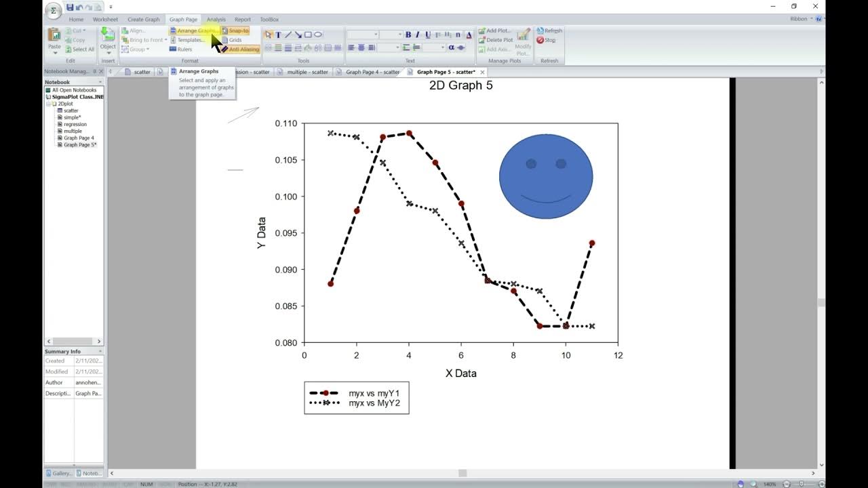The width and height of the screenshot is (868, 488).
Task: Pick the Draw Line tool
Action: pyautogui.click(x=288, y=35)
